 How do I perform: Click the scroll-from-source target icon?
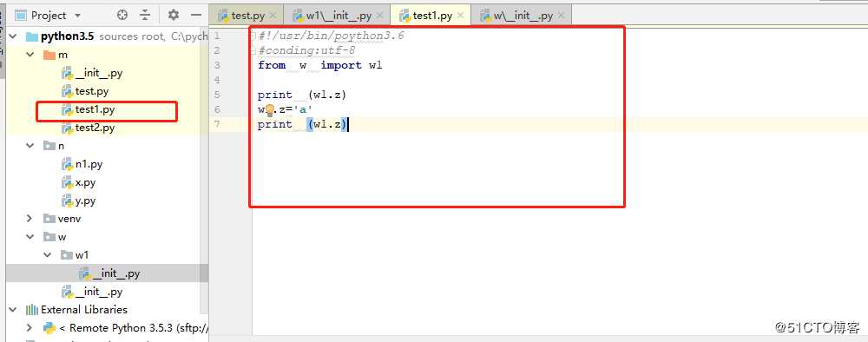[123, 15]
